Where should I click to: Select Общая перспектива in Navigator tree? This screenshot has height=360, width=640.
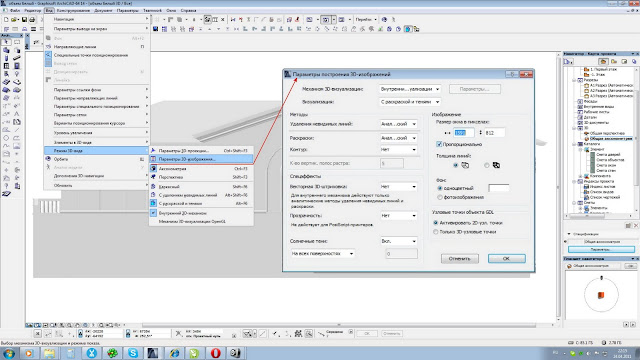point(607,133)
